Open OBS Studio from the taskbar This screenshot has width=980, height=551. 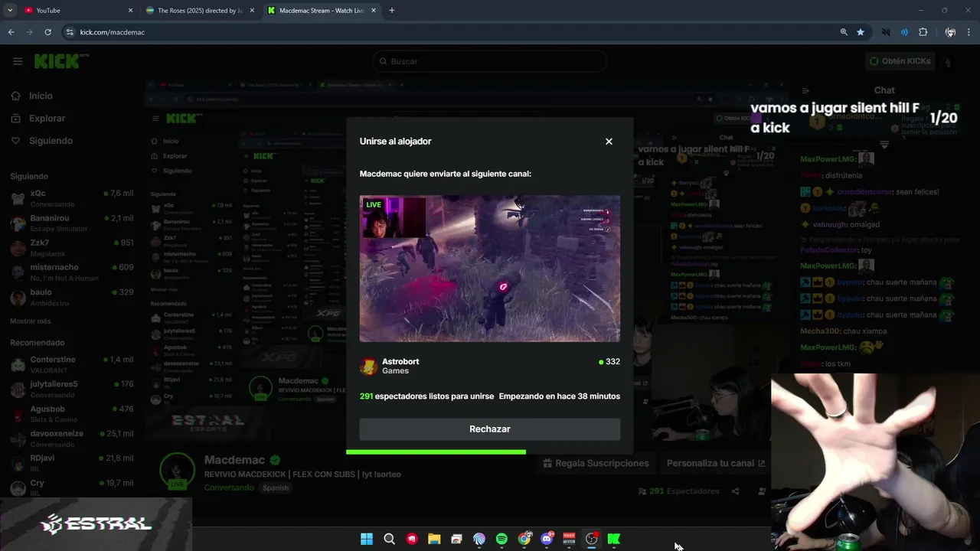coord(591,539)
